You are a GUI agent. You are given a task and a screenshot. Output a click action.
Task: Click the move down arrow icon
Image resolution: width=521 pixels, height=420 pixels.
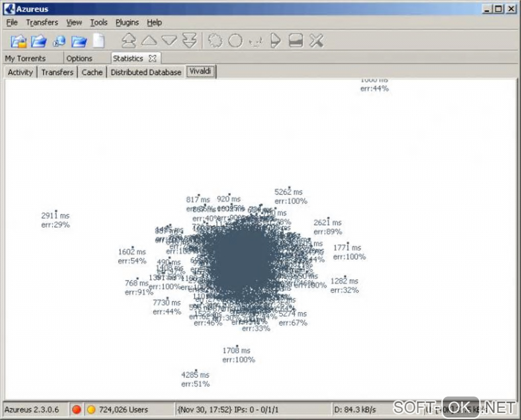pyautogui.click(x=170, y=40)
